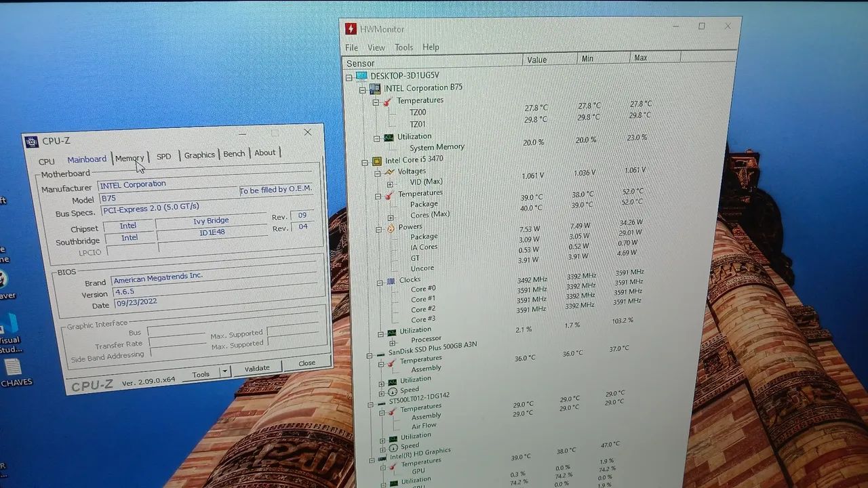Screen dimensions: 868x488
Task: Click the Intel(R) HD Graphics card icon
Action: [382, 459]
